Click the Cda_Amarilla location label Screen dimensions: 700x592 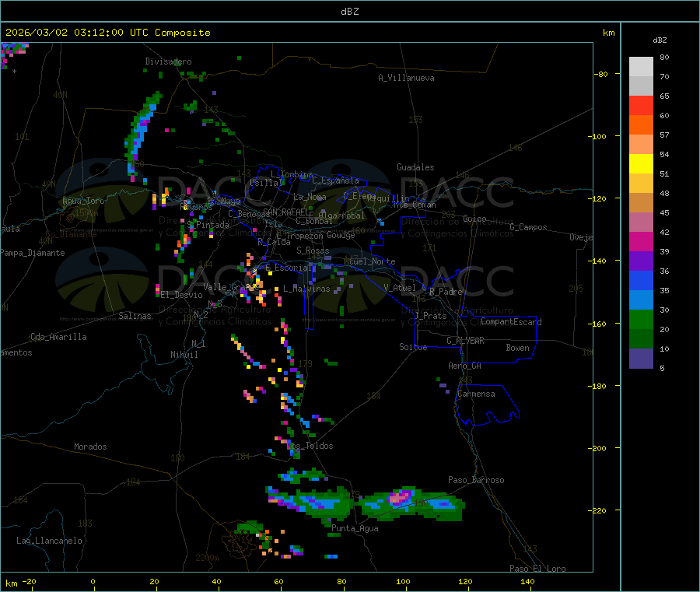[58, 337]
